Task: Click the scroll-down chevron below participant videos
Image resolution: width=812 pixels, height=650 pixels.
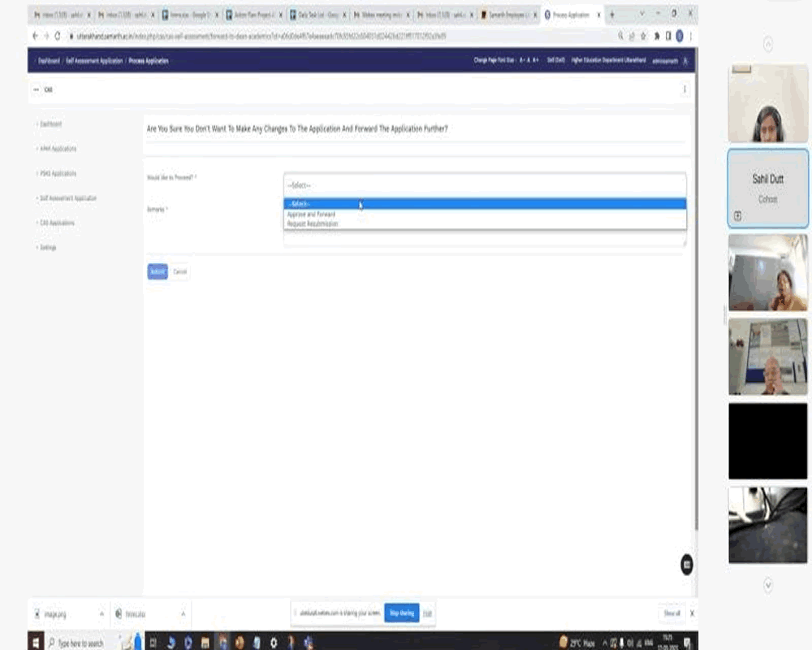Action: point(767,584)
